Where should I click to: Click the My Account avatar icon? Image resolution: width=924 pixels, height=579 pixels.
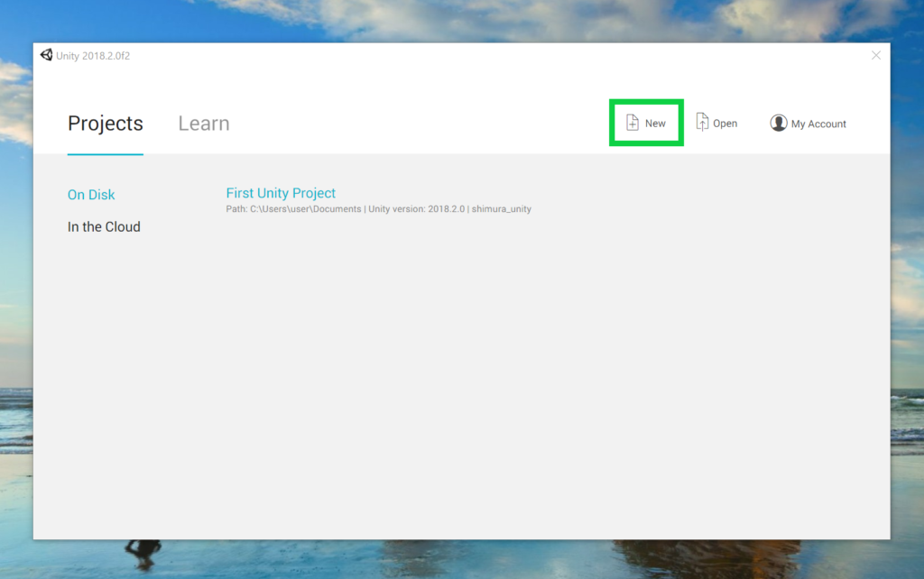click(x=778, y=123)
